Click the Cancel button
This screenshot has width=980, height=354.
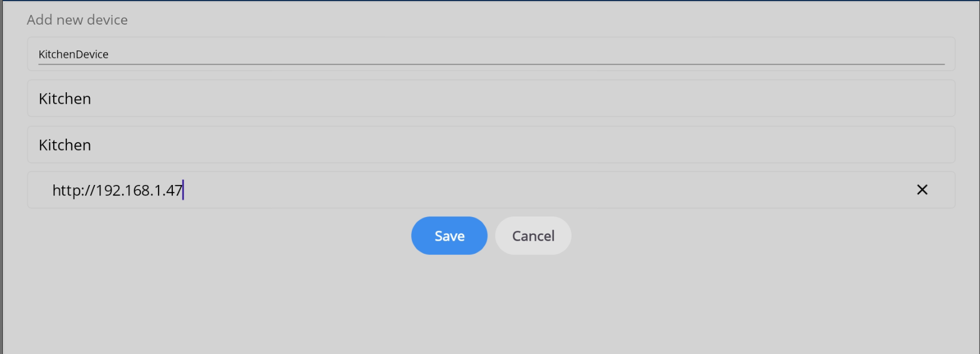click(x=533, y=235)
